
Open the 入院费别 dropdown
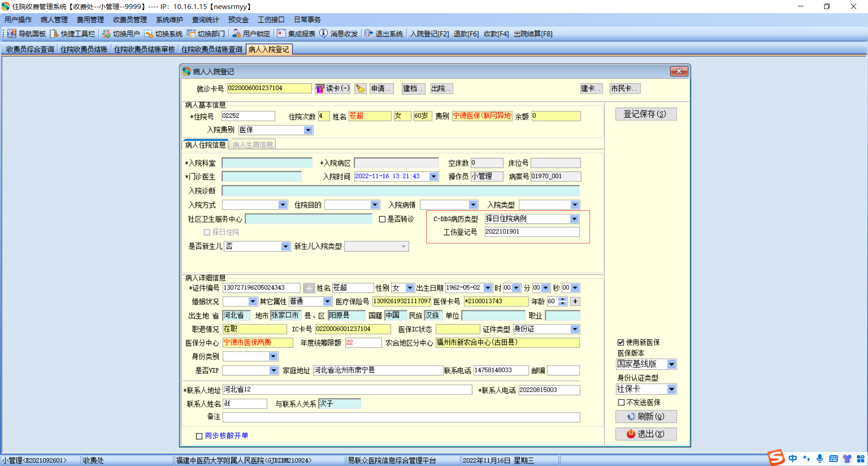[308, 130]
